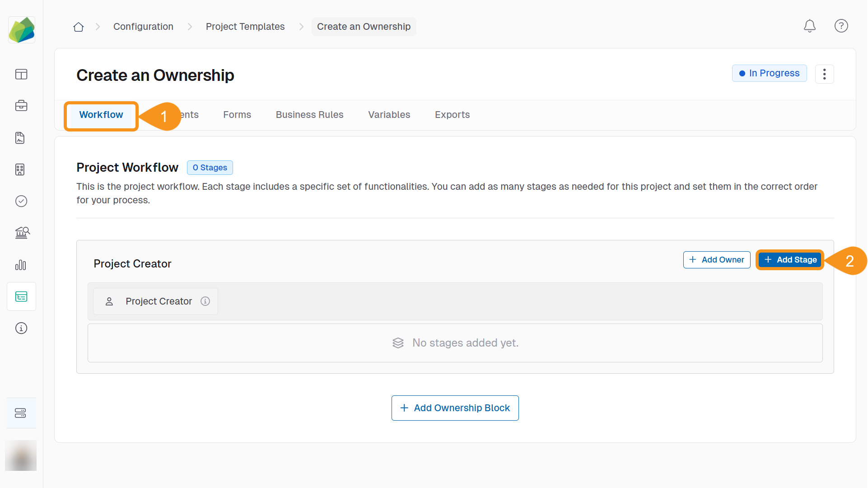Click Add Ownership Block button
Viewport: 868px width, 488px height.
455,408
